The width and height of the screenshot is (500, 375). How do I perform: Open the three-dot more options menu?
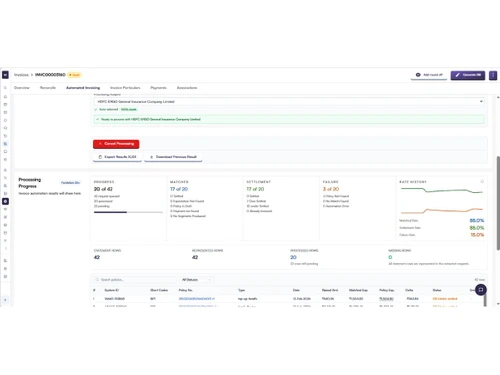(493, 75)
